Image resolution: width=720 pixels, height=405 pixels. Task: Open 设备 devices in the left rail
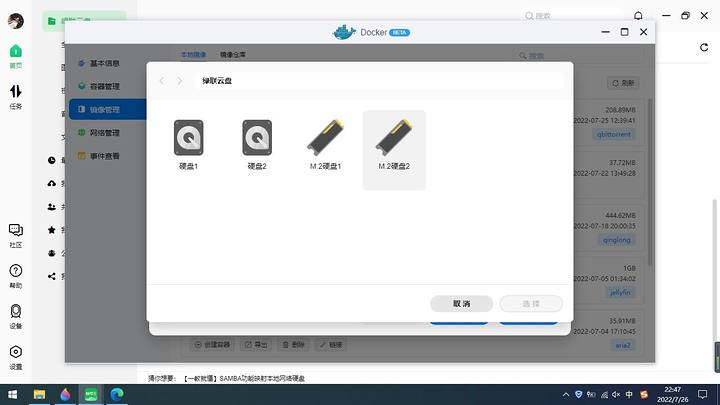point(16,316)
